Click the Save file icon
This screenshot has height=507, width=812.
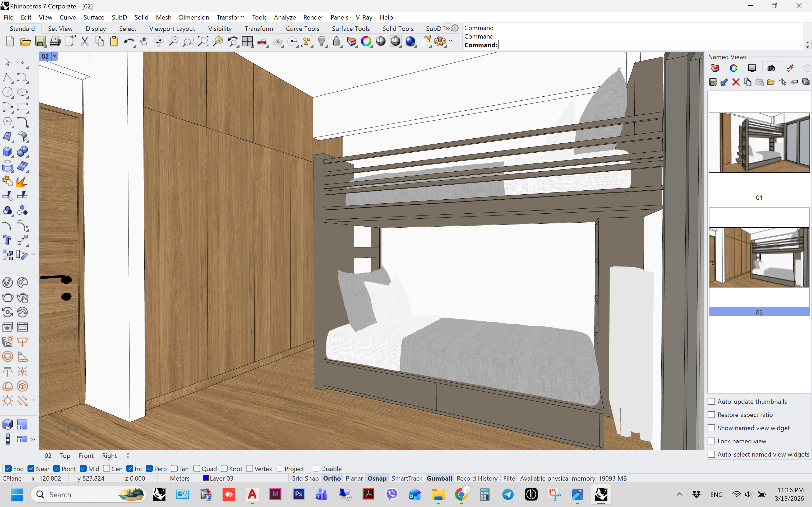[40, 41]
